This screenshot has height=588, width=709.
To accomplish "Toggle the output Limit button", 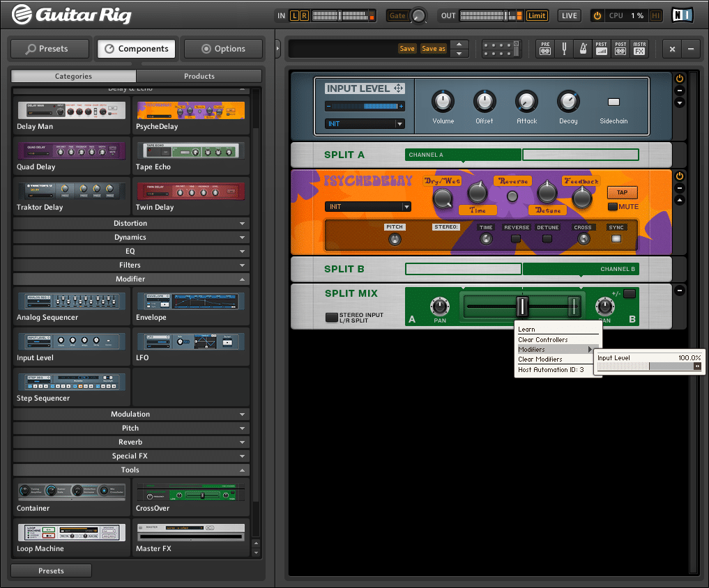I will [537, 16].
